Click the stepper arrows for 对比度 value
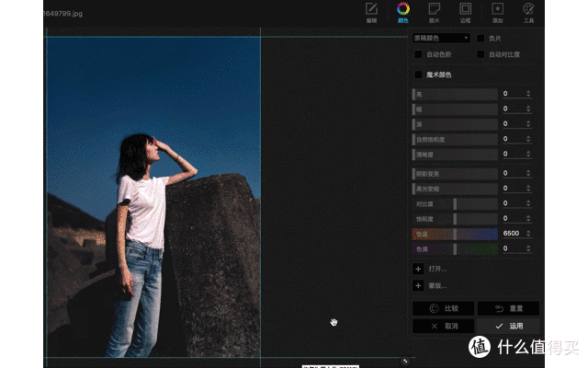Viewport: 588px width, 368px height. point(528,203)
